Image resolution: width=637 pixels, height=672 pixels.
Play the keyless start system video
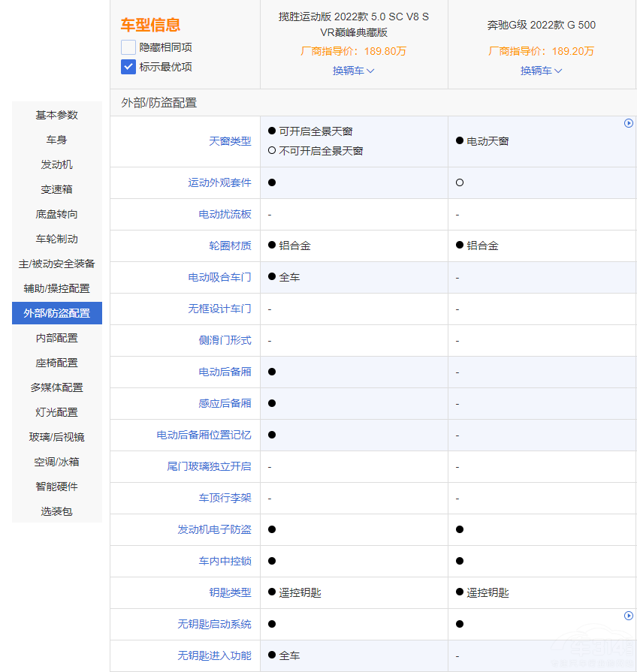tap(629, 616)
